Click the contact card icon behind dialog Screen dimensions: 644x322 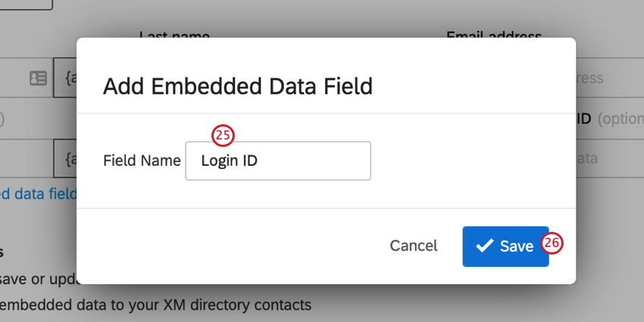[x=38, y=78]
